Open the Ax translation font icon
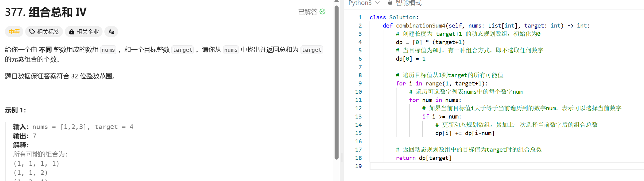The width and height of the screenshot is (644, 181). pos(111,32)
